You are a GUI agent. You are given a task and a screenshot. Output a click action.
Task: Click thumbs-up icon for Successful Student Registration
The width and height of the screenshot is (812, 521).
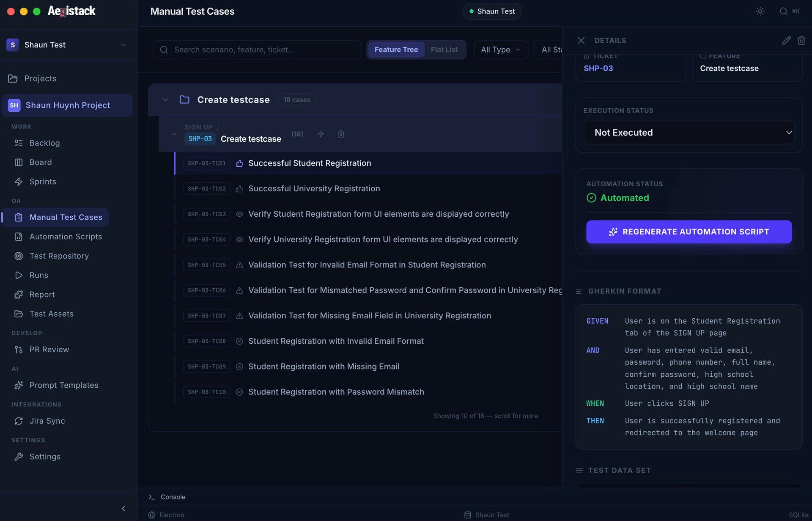pyautogui.click(x=239, y=163)
